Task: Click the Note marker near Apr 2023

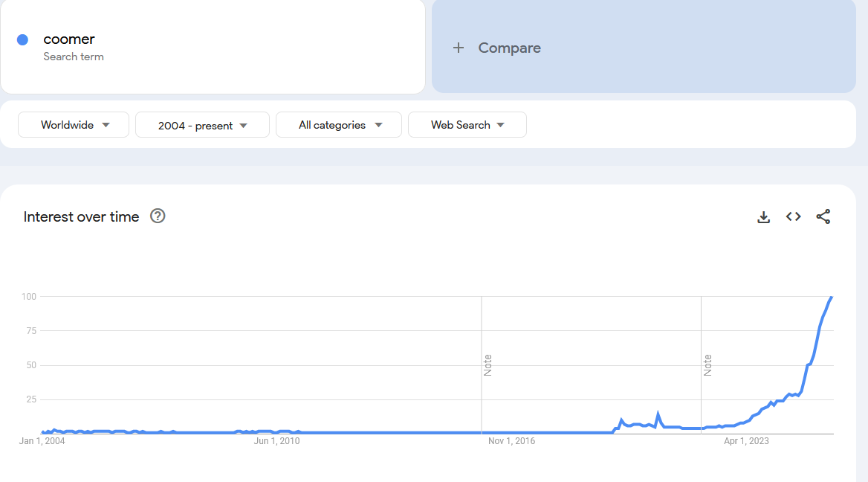Action: click(707, 365)
